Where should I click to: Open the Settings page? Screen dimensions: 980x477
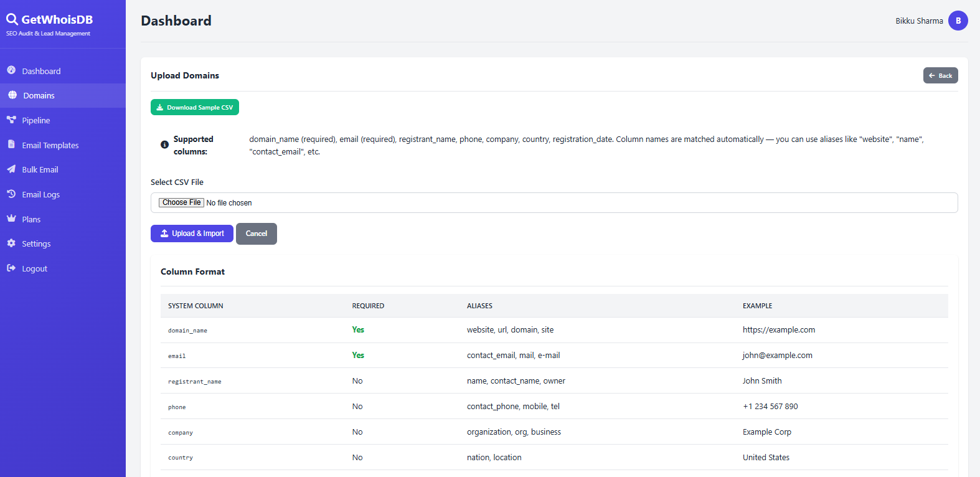tap(63, 243)
